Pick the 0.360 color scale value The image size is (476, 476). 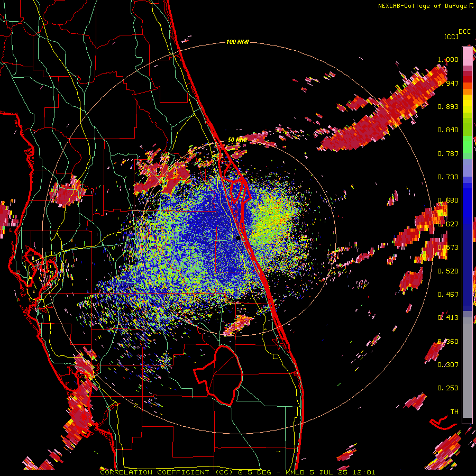coord(448,342)
